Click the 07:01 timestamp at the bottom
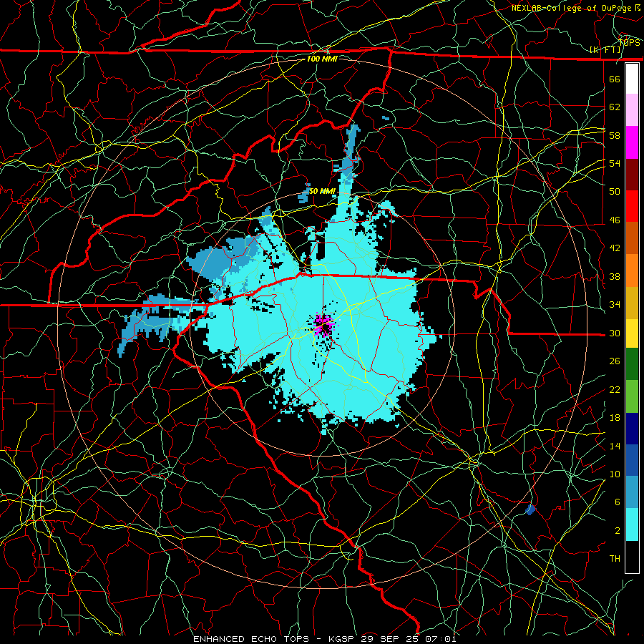 [x=441, y=639]
